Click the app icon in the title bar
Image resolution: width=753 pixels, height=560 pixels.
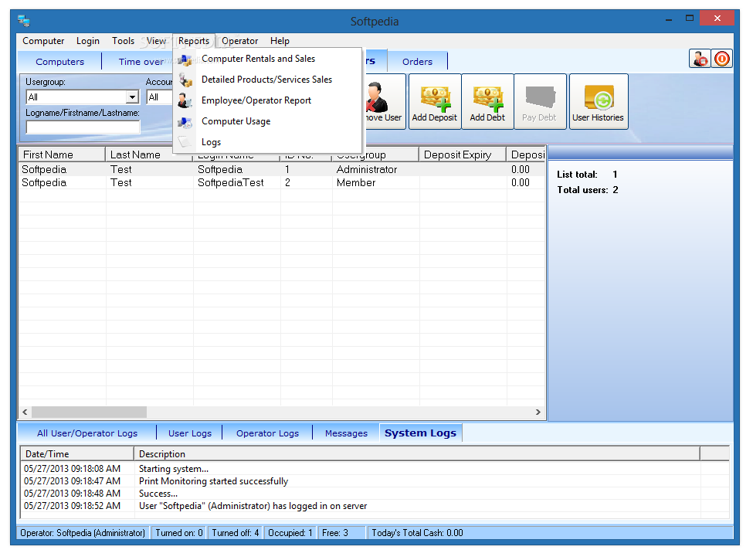23,21
